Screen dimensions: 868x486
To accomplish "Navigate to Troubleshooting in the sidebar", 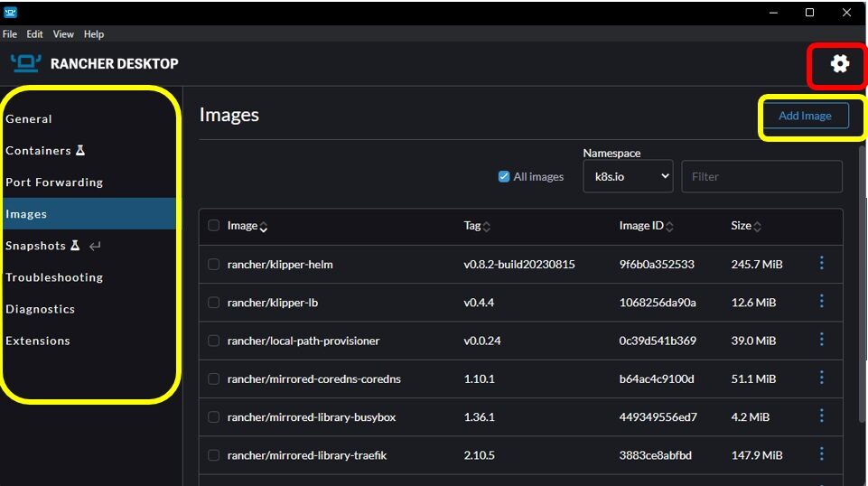I will pyautogui.click(x=54, y=277).
